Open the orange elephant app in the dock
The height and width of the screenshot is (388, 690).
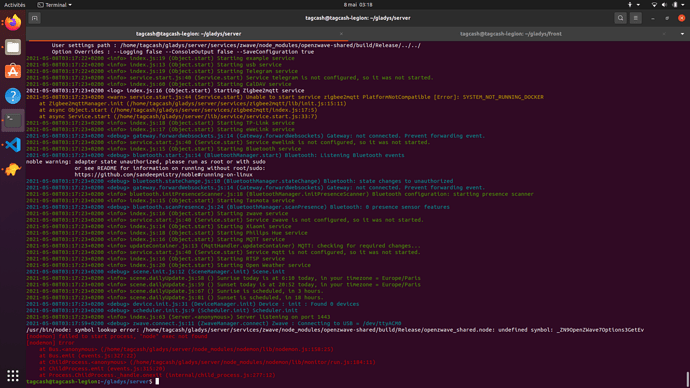pos(13,169)
